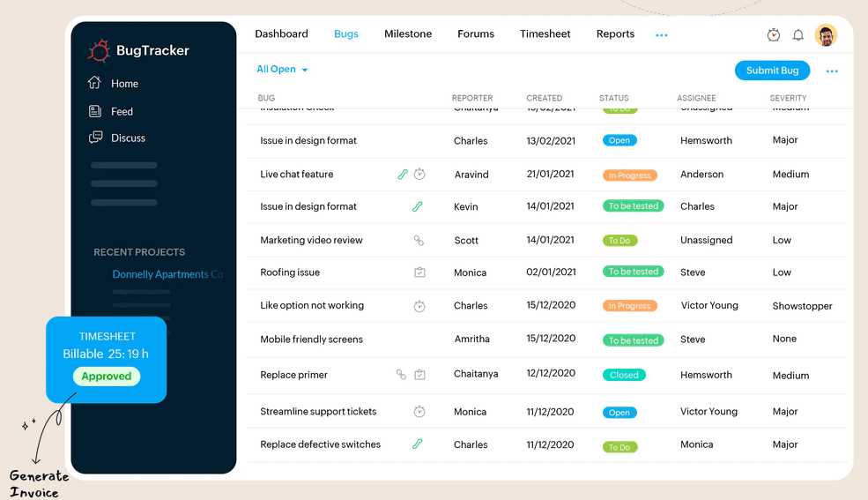Click timer icon on Live chat feature row
Viewport: 868px width, 500px height.
tap(419, 174)
